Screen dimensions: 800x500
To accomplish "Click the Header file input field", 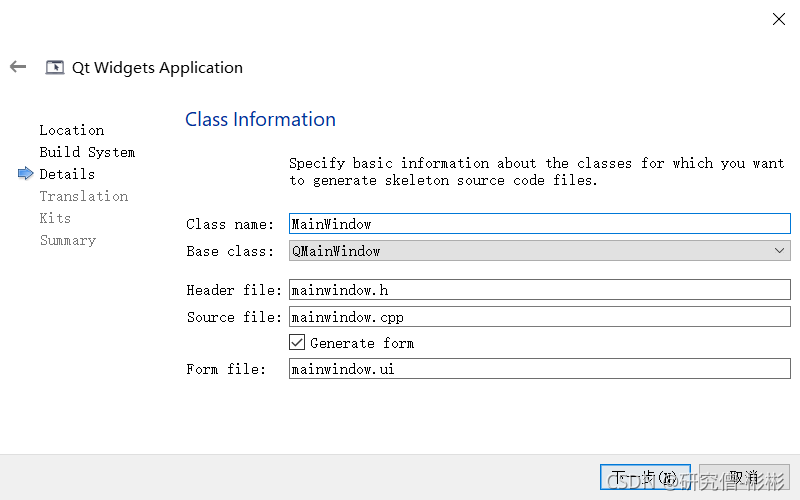I will click(x=539, y=290).
